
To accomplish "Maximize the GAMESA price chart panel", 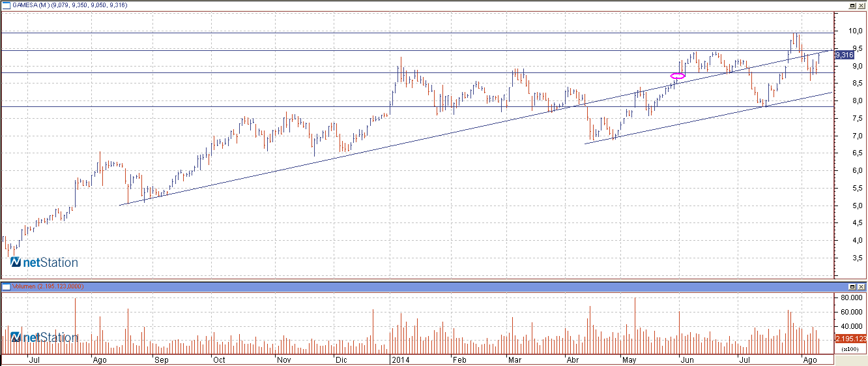I will [852, 5].
